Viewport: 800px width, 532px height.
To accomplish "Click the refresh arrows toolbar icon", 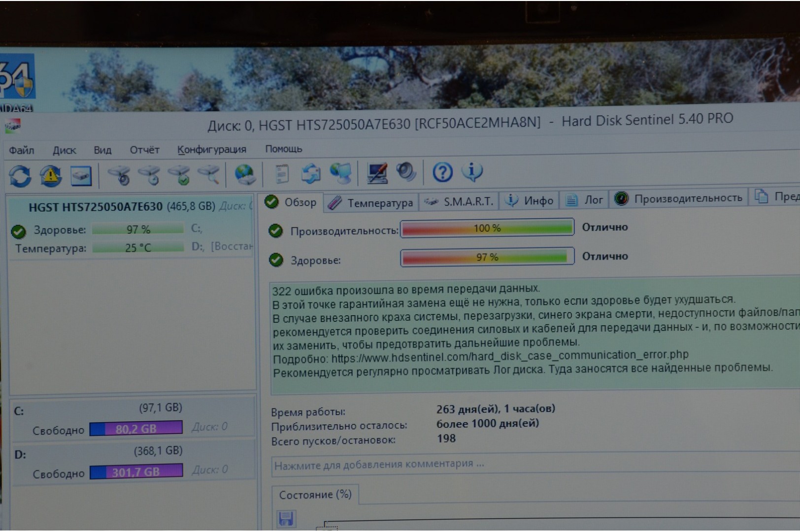I will click(20, 176).
